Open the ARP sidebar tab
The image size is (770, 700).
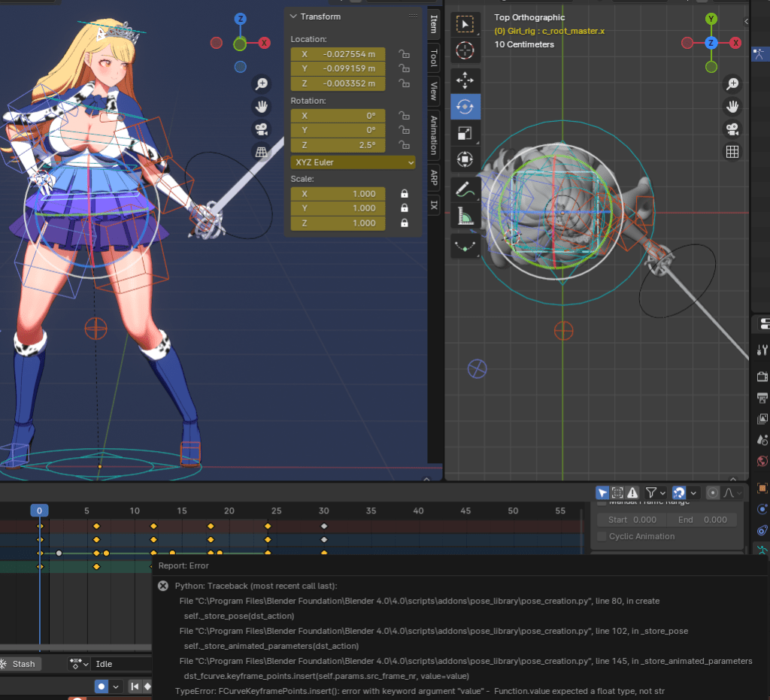[434, 177]
